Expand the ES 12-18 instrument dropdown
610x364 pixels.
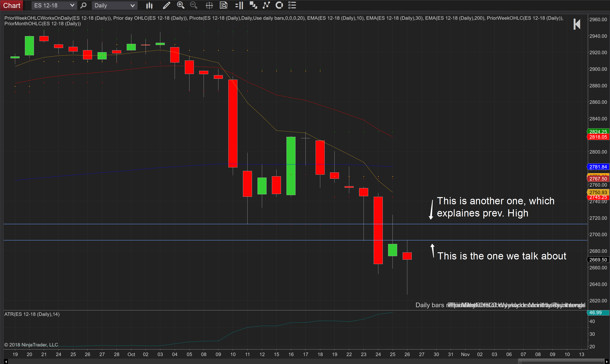pos(72,5)
